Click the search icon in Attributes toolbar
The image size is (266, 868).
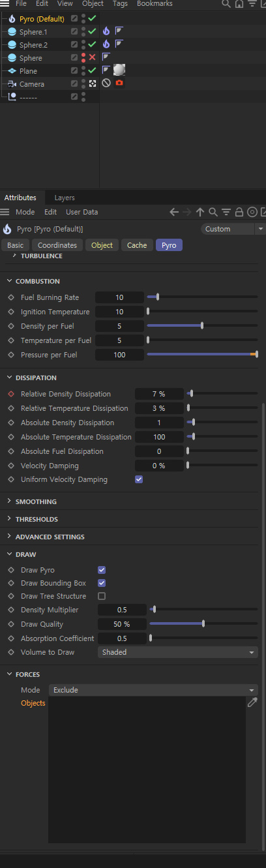point(213,212)
